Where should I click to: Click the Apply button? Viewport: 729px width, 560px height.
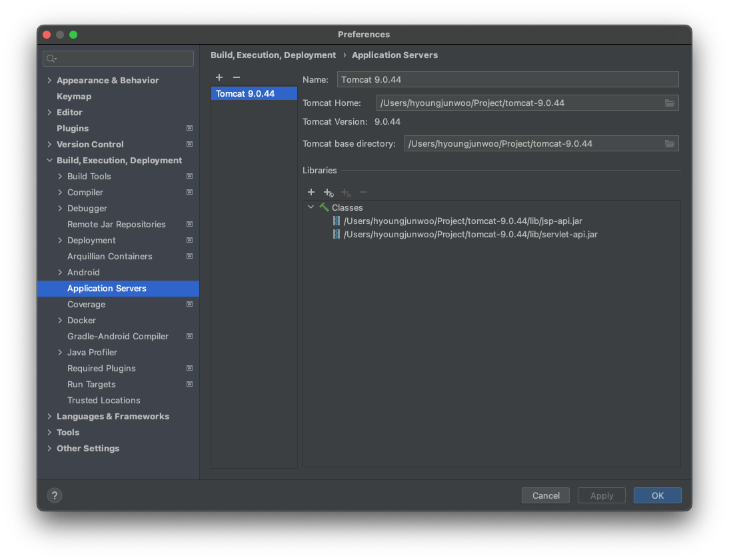click(602, 495)
